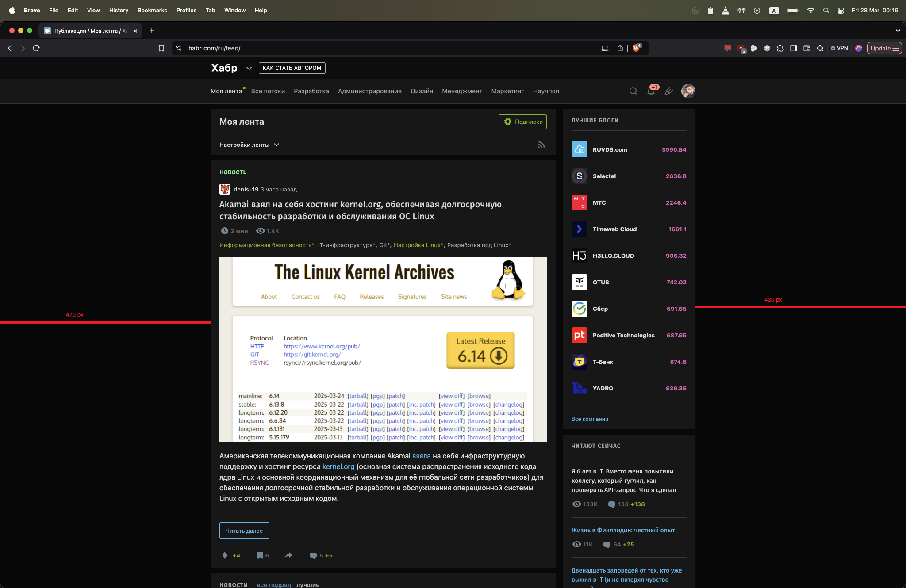906x588 pixels.
Task: Open Хабр logo services chevron
Action: [249, 68]
